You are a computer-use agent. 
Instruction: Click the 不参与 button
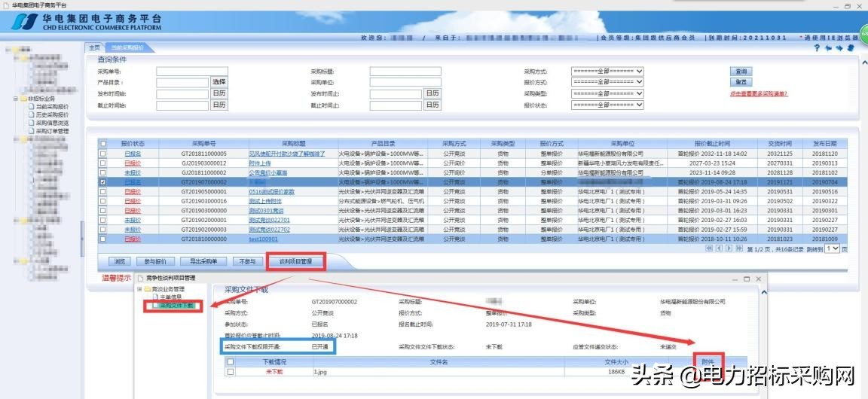247,262
